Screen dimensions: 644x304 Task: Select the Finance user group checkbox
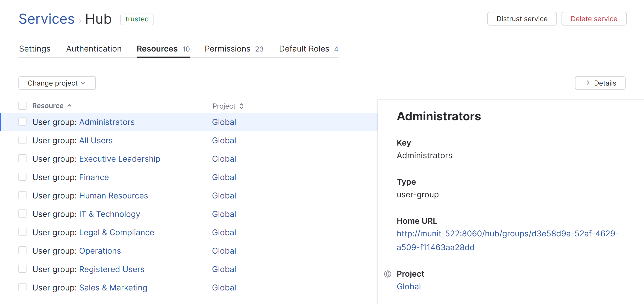pyautogui.click(x=23, y=177)
